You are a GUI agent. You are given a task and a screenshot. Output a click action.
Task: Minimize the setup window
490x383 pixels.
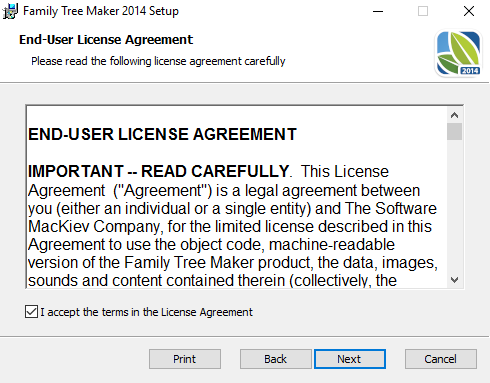(x=378, y=11)
